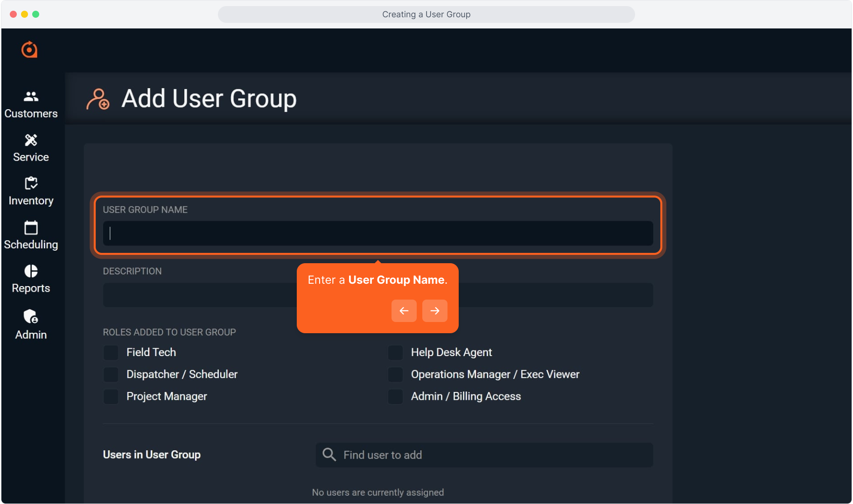853x504 pixels.
Task: Go to next tooltip step arrow
Action: pos(434,311)
